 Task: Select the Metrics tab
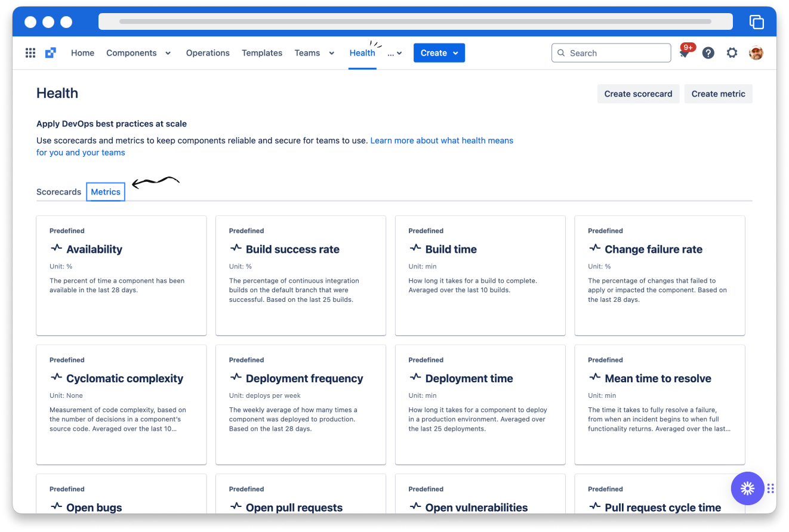pos(106,192)
